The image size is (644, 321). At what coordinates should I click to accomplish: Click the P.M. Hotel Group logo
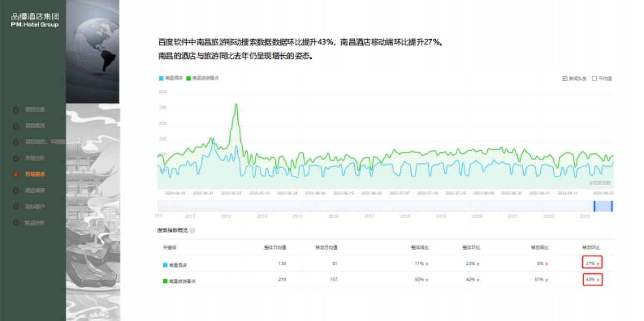(35, 20)
